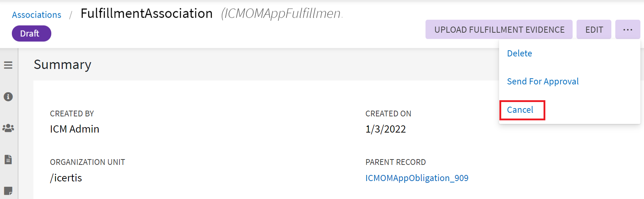Click the italic ICMOMAppFulfillmen record code
This screenshot has width=644, height=199.
click(x=282, y=14)
